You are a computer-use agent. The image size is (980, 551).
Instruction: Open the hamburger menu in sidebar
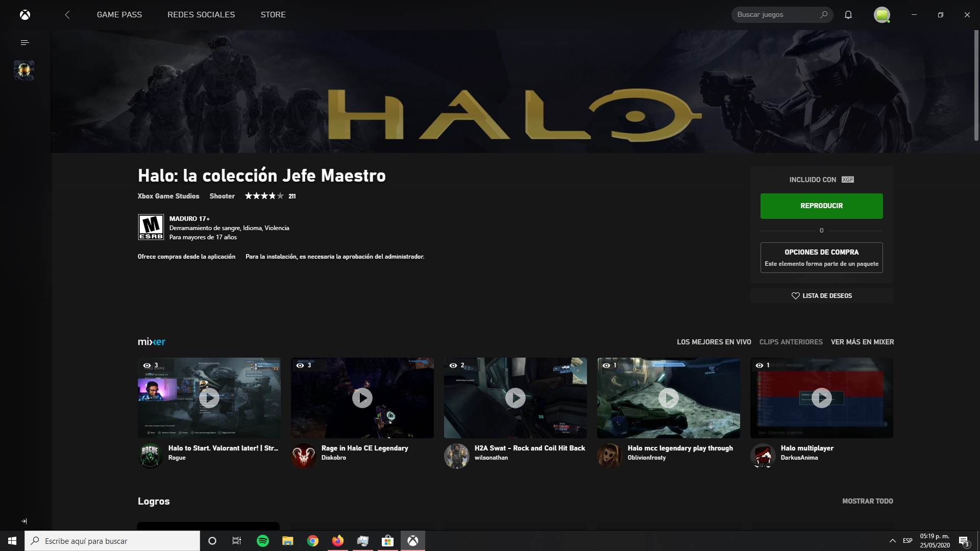[x=24, y=42]
